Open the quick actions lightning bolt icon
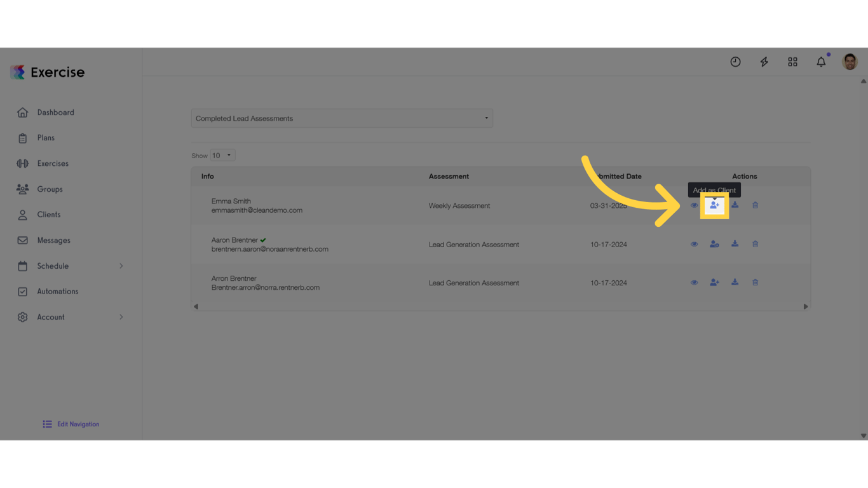Screen dimensions: 868x488 pos(764,62)
